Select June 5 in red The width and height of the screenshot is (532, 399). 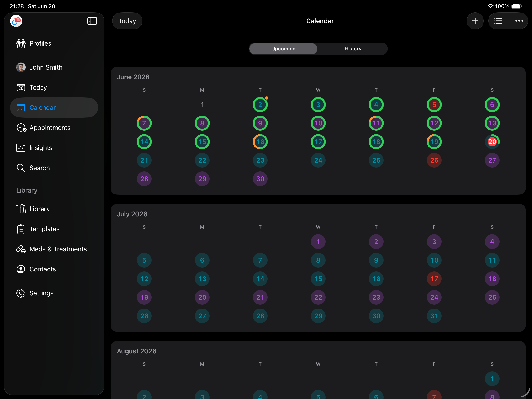point(434,105)
